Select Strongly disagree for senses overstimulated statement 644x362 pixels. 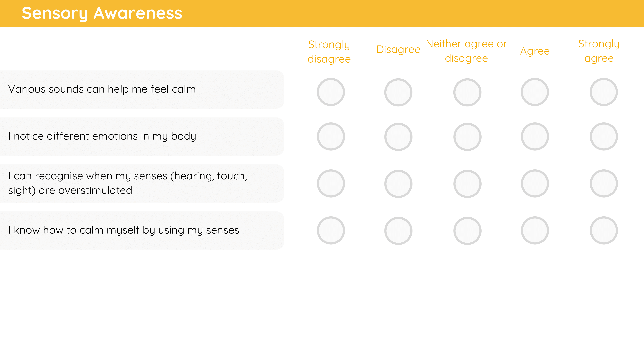(x=331, y=183)
